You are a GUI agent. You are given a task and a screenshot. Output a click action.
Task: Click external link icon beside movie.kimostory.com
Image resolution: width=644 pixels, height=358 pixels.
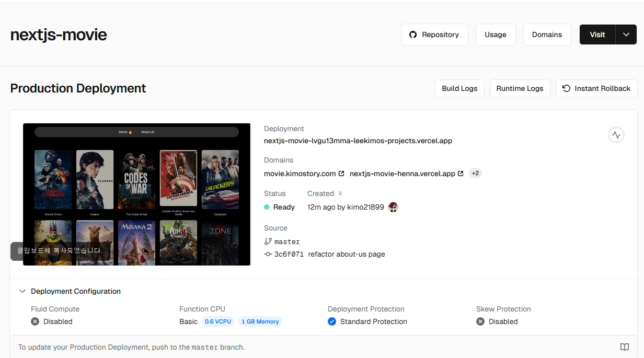pos(341,174)
